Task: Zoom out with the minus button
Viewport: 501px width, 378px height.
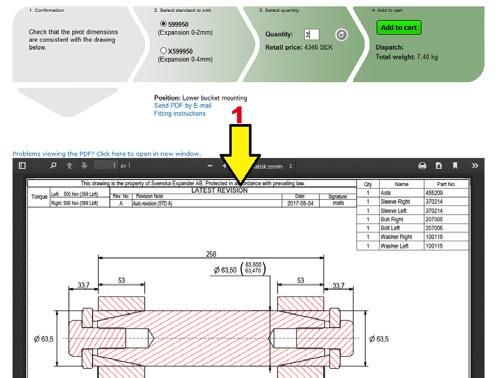Action: click(210, 166)
